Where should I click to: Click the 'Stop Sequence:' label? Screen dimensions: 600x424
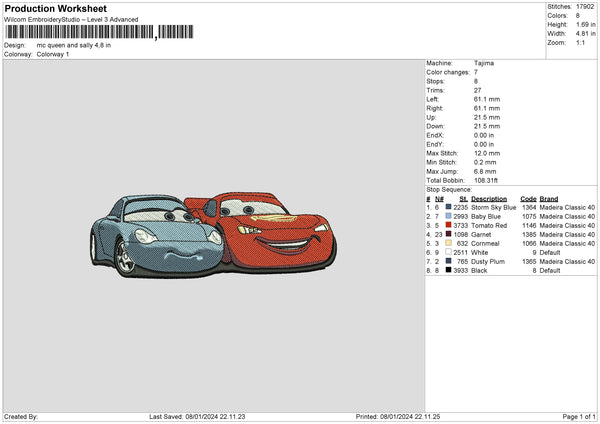click(449, 189)
